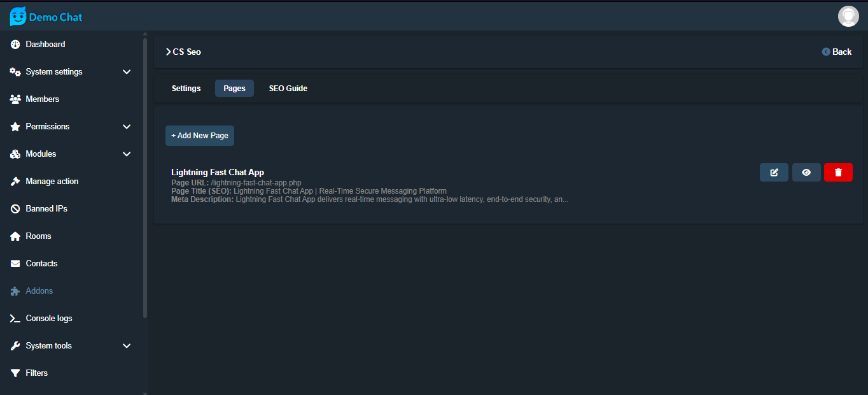Screen dimensions: 868x395
Task: Go to Members in the sidebar
Action: tap(42, 99)
